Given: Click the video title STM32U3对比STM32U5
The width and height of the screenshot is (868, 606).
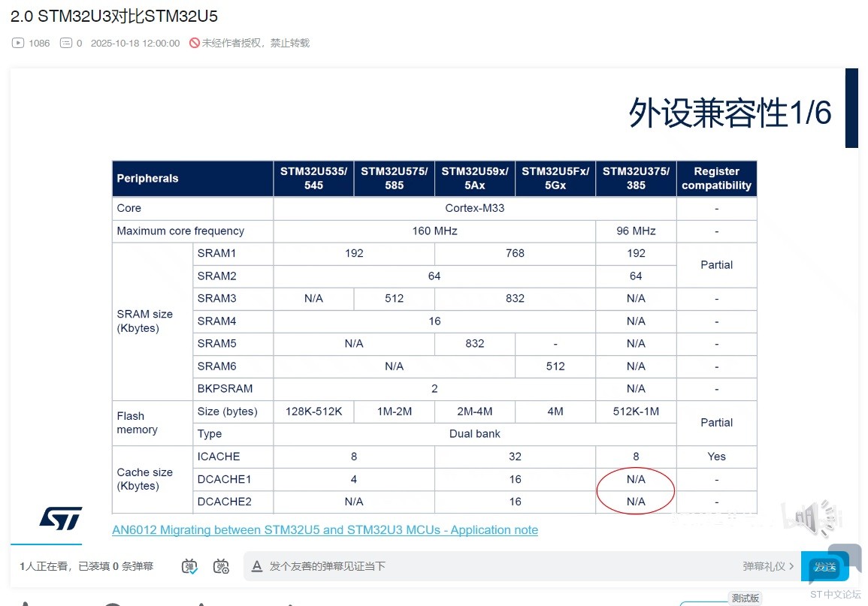Looking at the screenshot, I should 114,17.
